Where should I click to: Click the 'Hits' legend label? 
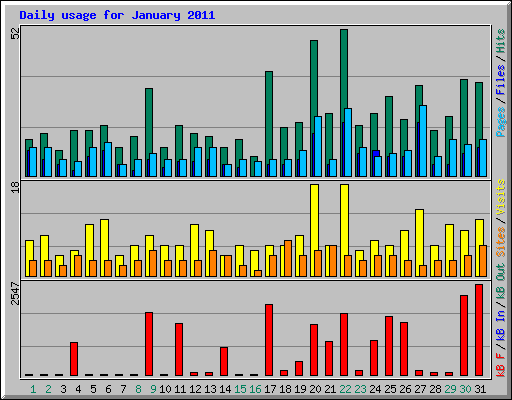point(500,41)
